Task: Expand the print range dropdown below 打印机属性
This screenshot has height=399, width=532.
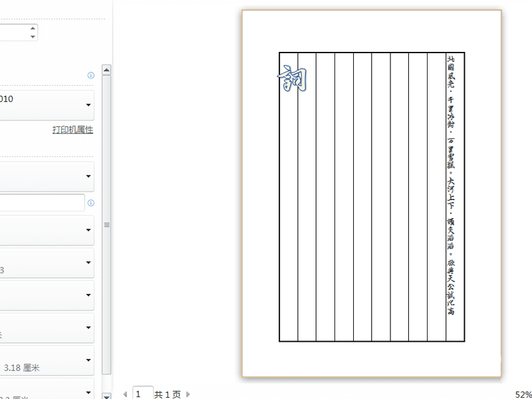Action: (x=47, y=176)
